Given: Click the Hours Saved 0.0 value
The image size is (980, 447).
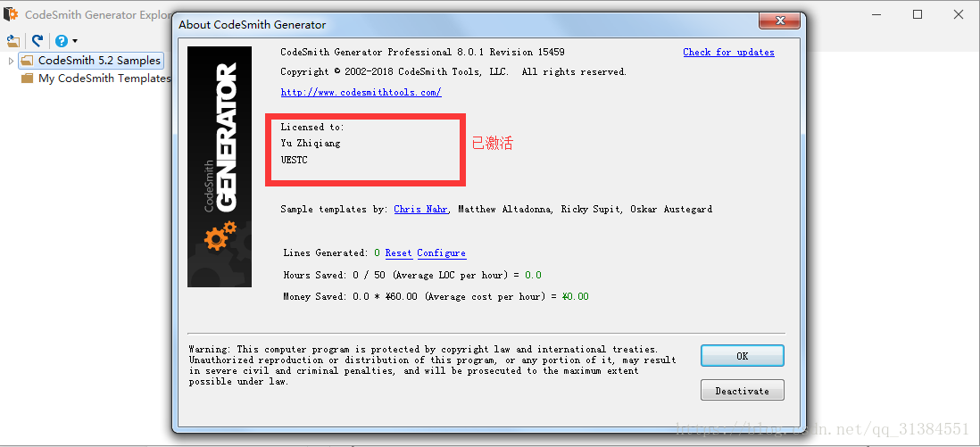Looking at the screenshot, I should click(533, 275).
